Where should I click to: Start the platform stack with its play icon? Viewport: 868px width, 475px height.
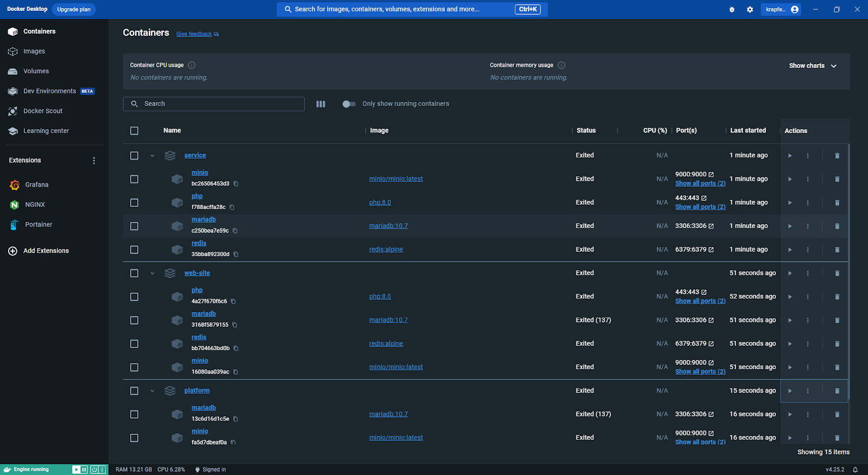[790, 391]
